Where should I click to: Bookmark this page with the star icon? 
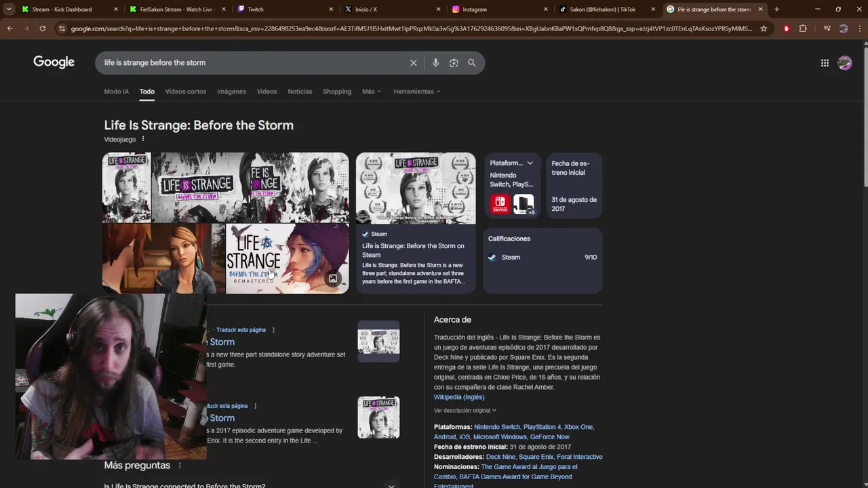click(x=764, y=28)
